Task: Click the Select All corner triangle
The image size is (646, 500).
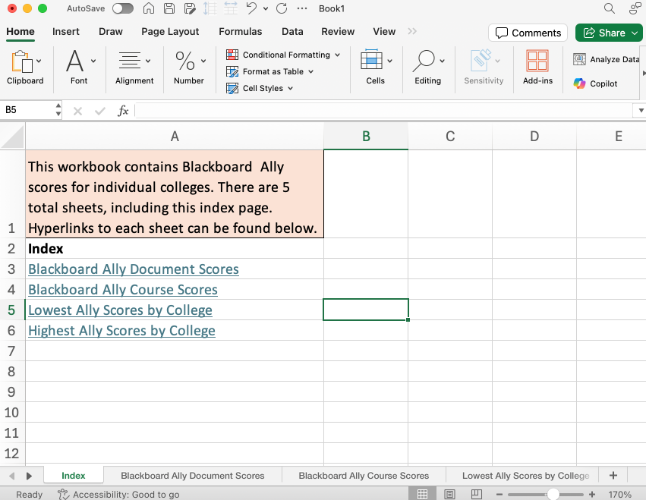Action: pos(12,137)
